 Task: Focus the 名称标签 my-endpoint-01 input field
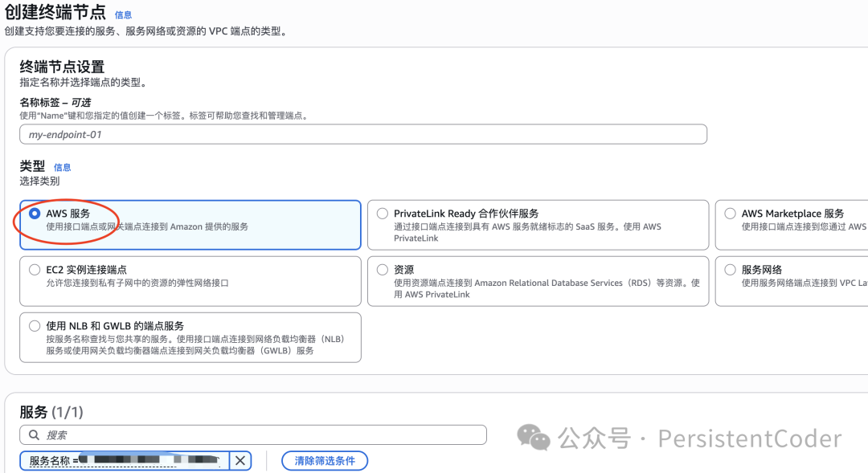(x=363, y=135)
